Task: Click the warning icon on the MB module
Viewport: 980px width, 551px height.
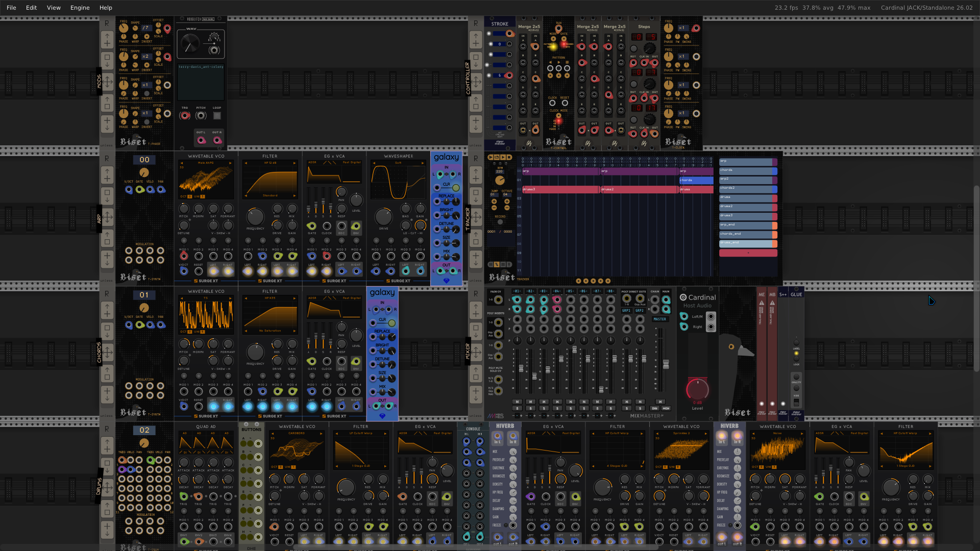Action: coord(772,303)
